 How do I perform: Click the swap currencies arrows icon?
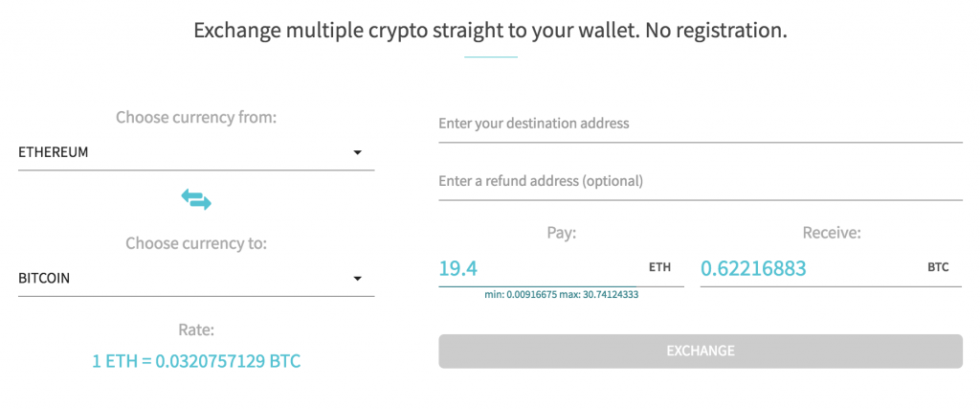coord(196,199)
